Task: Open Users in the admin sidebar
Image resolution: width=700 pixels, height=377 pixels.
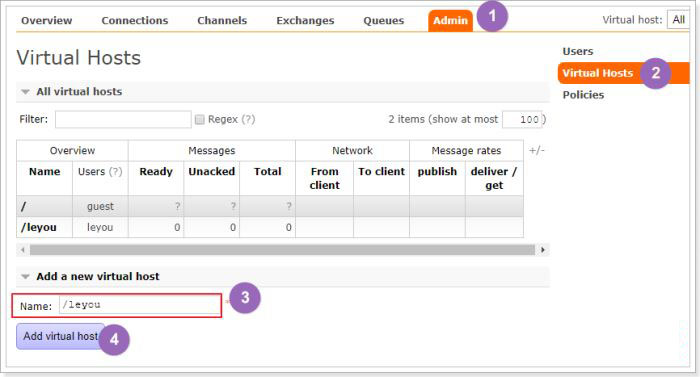Action: [x=578, y=51]
